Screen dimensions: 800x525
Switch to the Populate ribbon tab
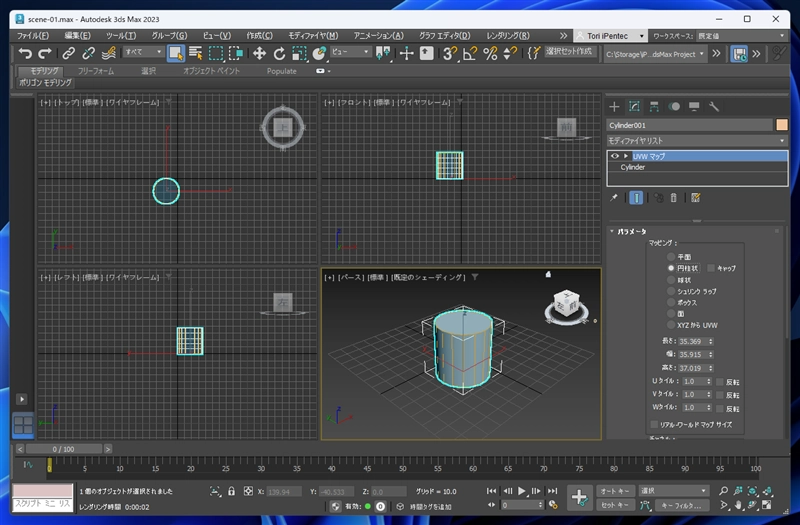pos(282,71)
